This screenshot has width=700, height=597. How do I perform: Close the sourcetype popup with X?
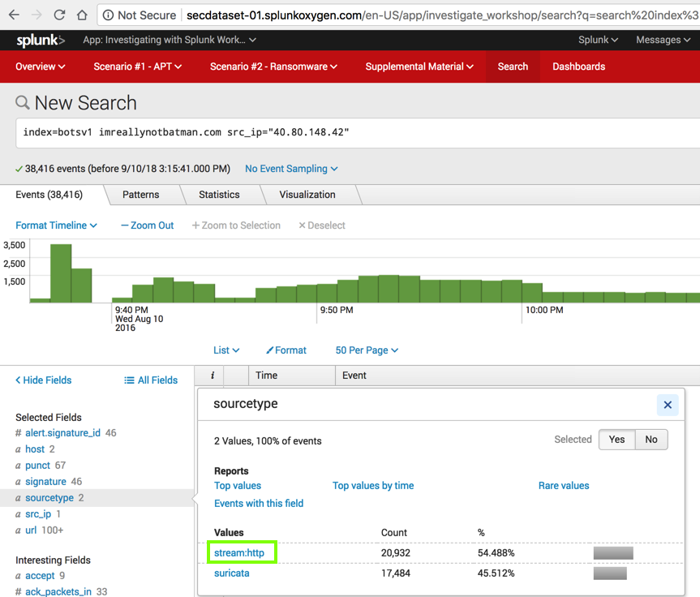click(x=667, y=405)
